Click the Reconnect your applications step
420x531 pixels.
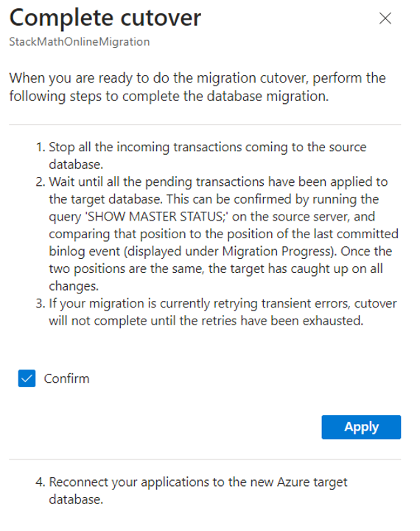(x=198, y=490)
